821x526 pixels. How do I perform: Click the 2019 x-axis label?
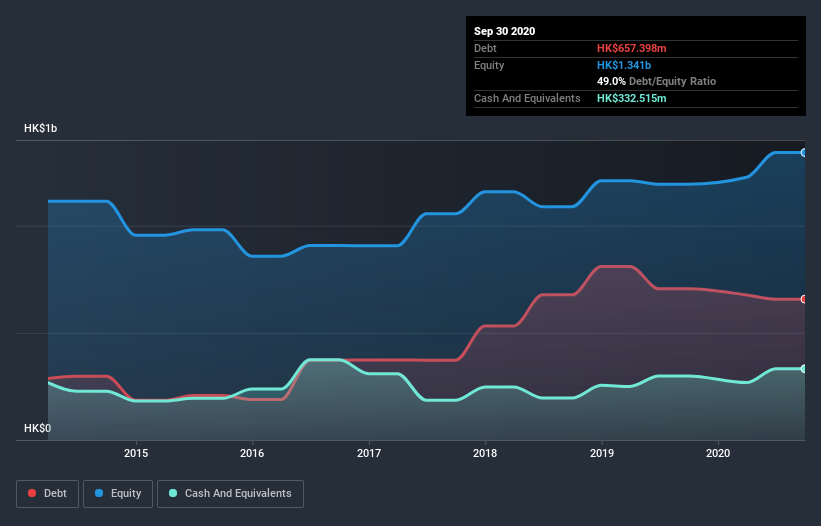point(602,453)
